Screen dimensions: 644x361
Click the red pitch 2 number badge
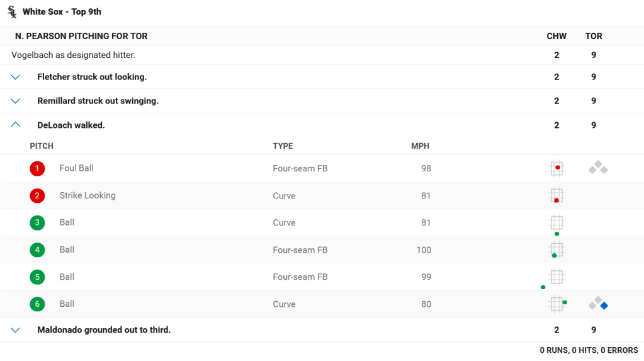(x=37, y=196)
